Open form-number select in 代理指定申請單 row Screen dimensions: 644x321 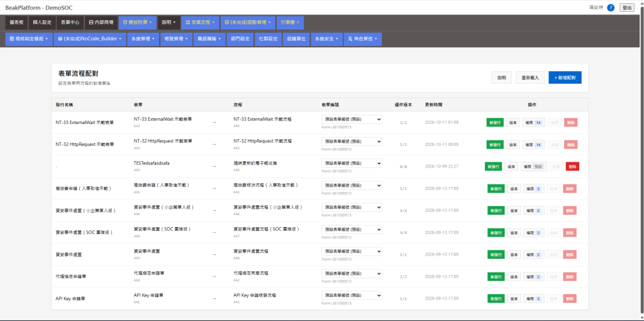(x=352, y=273)
